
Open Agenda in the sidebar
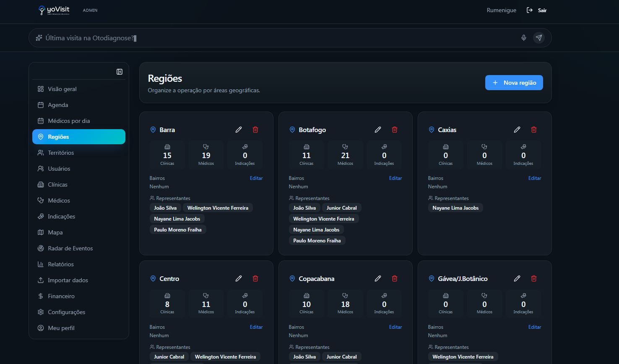tap(79, 105)
